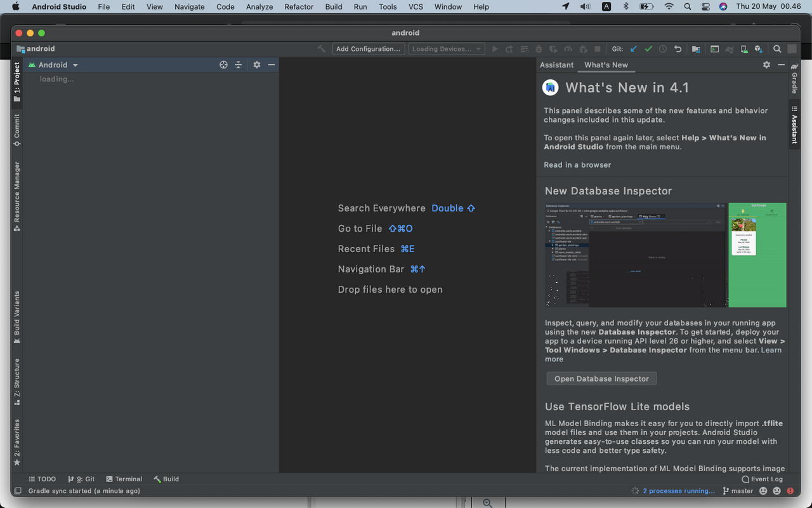Image resolution: width=812 pixels, height=508 pixels.
Task: Open the SDK Manager cube icon
Action: [759, 49]
